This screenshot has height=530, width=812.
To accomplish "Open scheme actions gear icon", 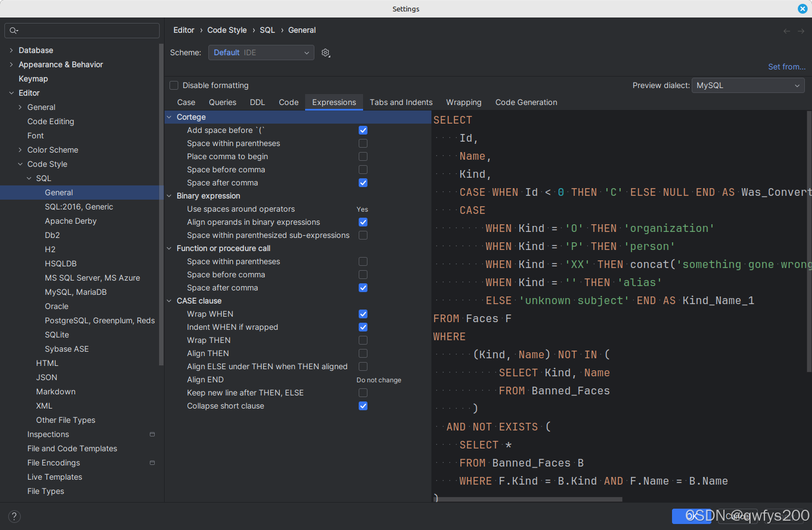I will tap(326, 53).
